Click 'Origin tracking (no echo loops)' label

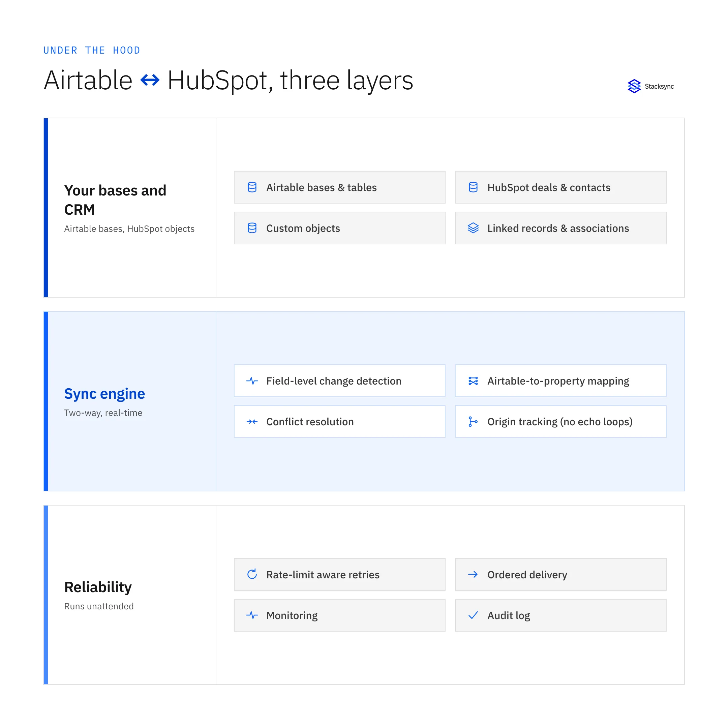point(560,422)
